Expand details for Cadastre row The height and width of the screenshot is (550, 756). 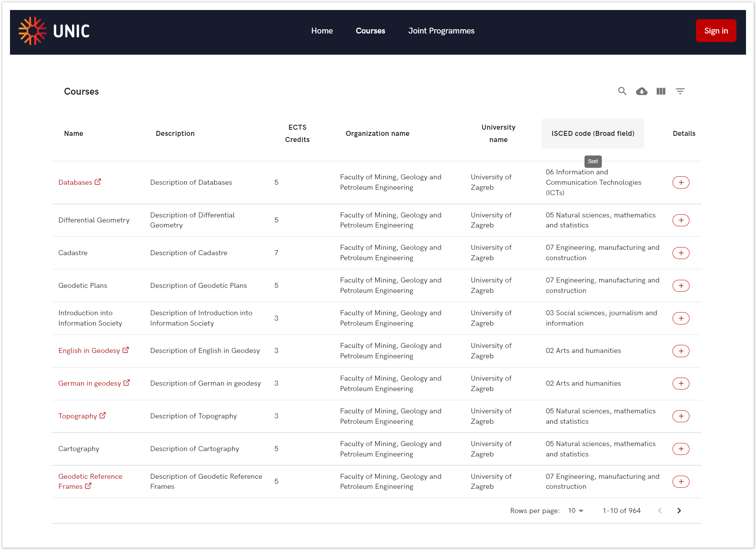tap(681, 253)
